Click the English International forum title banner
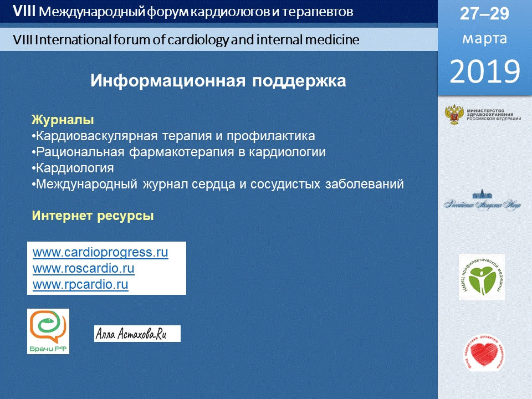Viewport: 532px width, 399px height. point(186,40)
